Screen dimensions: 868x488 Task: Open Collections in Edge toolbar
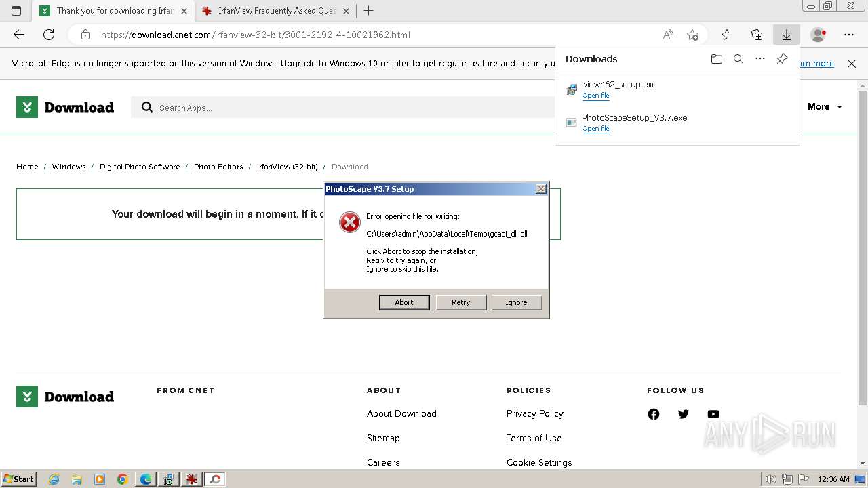point(757,35)
